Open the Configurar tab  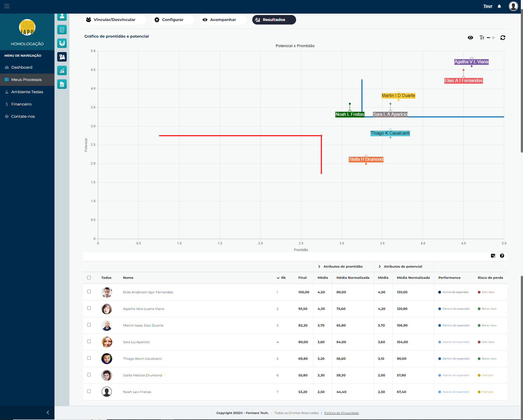coord(173,20)
